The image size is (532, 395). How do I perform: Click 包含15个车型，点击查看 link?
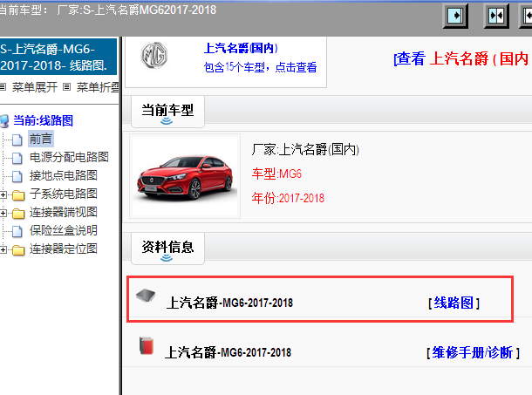point(260,67)
